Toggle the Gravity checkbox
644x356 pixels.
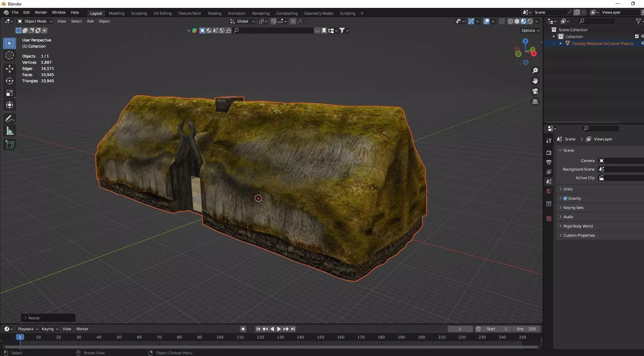[x=565, y=198]
